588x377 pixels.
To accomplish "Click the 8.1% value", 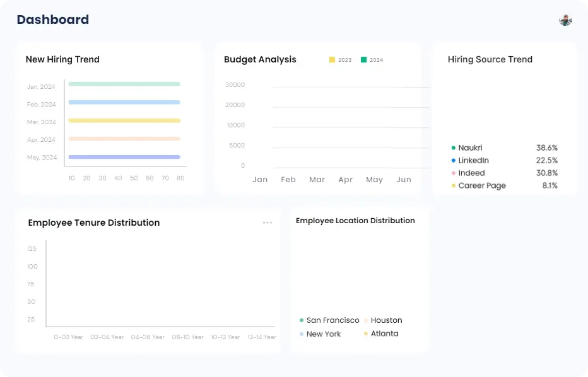I will click(x=550, y=185).
